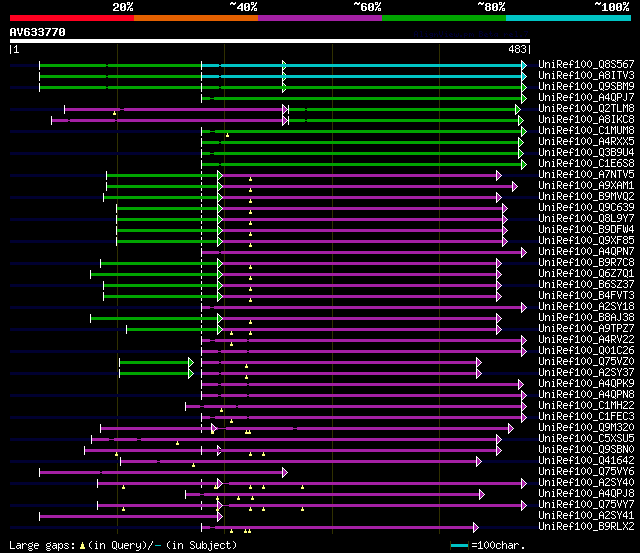Screen dimensions: 640x553
Task: Select hit UniRef100_A9TPZ7
Action: (x=586, y=329)
